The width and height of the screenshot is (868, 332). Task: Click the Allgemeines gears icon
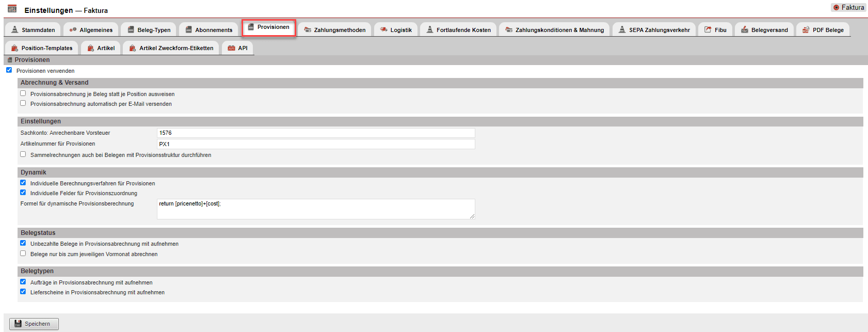pyautogui.click(x=73, y=30)
